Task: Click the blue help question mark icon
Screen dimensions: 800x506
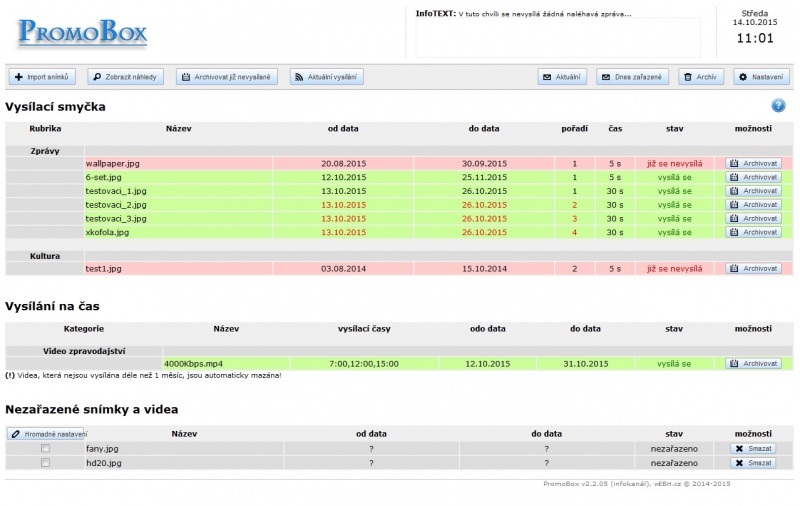Action: point(778,106)
